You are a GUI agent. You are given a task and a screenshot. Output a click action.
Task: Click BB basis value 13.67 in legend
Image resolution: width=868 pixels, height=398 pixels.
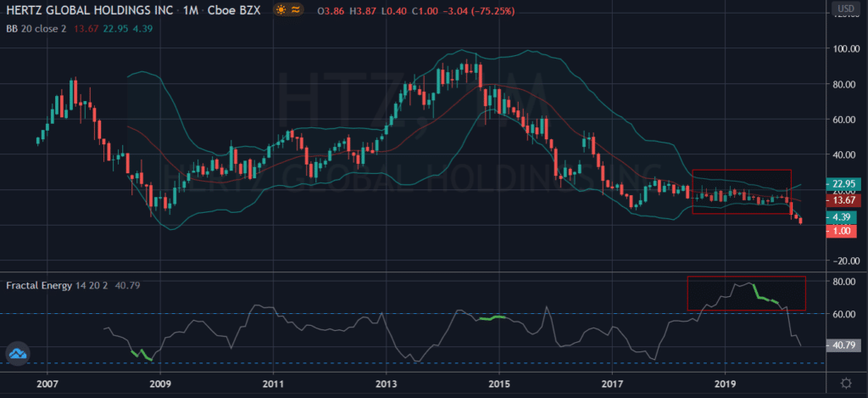coord(86,28)
